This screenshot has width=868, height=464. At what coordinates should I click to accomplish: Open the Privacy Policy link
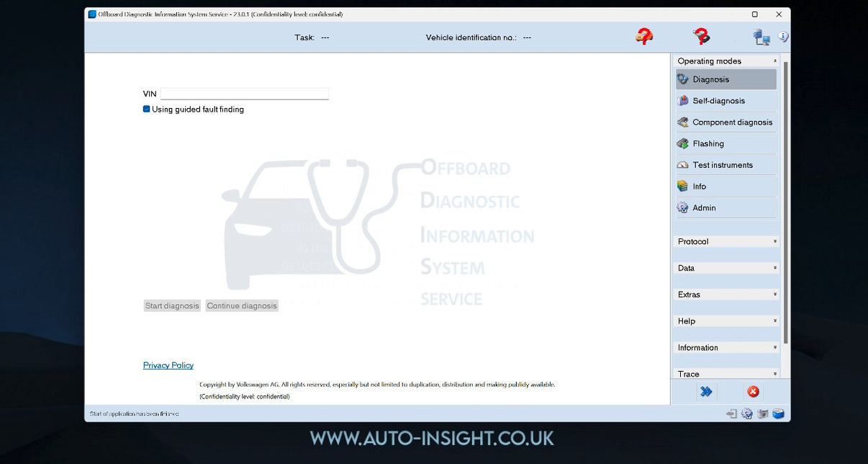[x=168, y=365]
